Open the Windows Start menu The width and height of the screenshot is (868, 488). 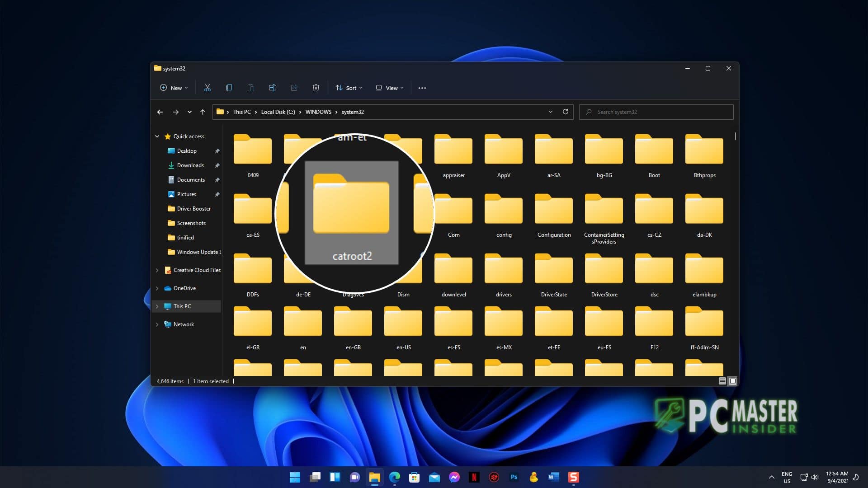point(295,477)
